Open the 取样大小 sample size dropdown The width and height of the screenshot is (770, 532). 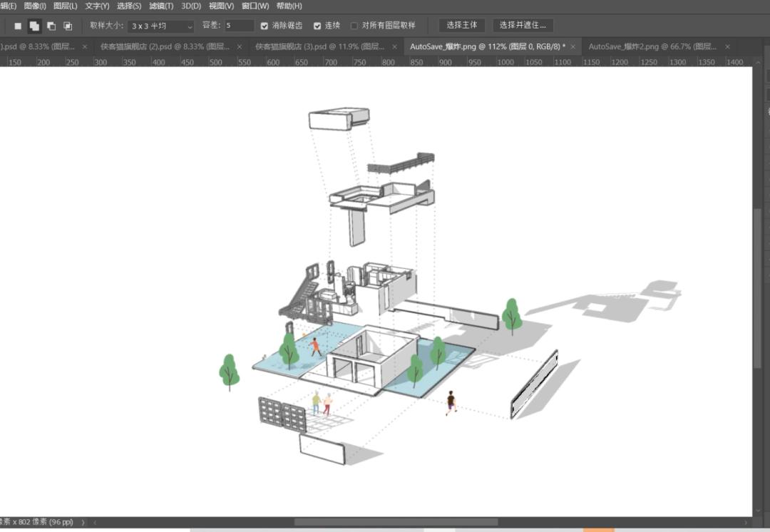pyautogui.click(x=161, y=26)
